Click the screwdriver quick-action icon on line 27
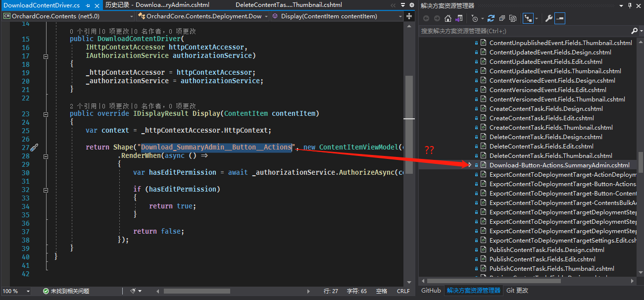Image resolution: width=644 pixels, height=300 pixels. click(34, 148)
